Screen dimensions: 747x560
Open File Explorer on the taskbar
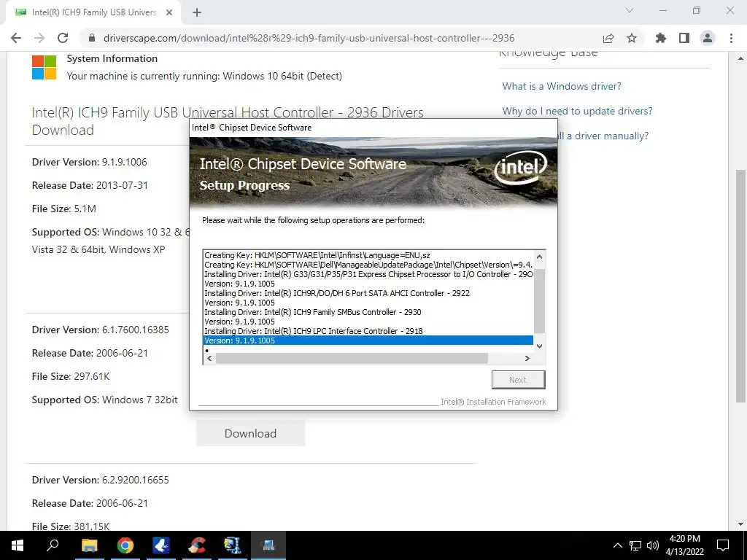[89, 545]
